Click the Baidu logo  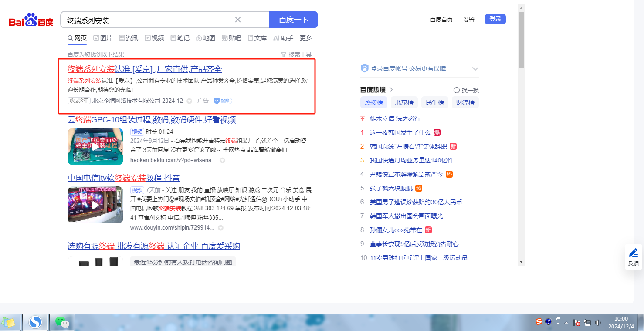tap(31, 20)
